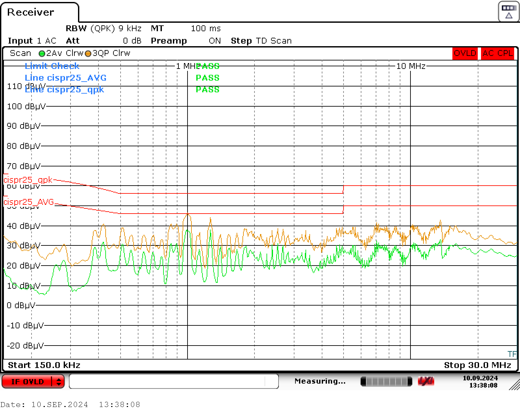Click the Scan label in trace header

20,53
